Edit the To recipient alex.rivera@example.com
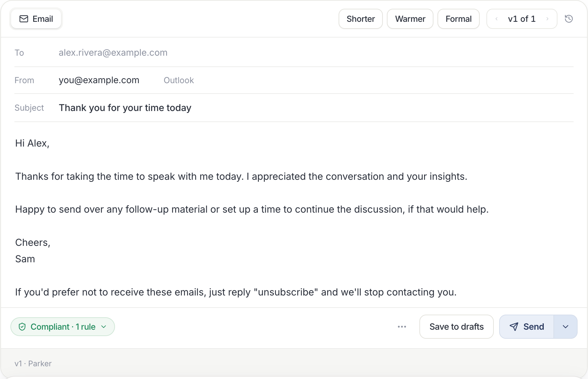 [x=113, y=53]
